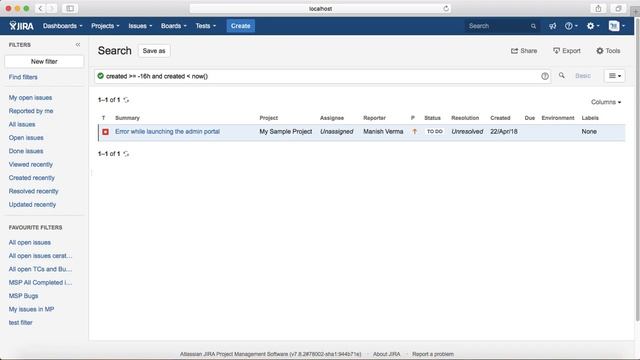Collapse the filters sidebar
The height and width of the screenshot is (360, 640).
coord(78,44)
